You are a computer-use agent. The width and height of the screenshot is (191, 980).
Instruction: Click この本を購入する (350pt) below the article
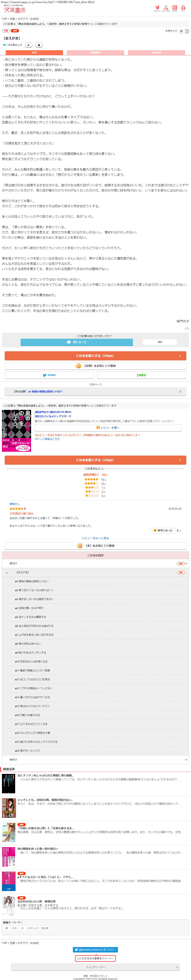95,356
